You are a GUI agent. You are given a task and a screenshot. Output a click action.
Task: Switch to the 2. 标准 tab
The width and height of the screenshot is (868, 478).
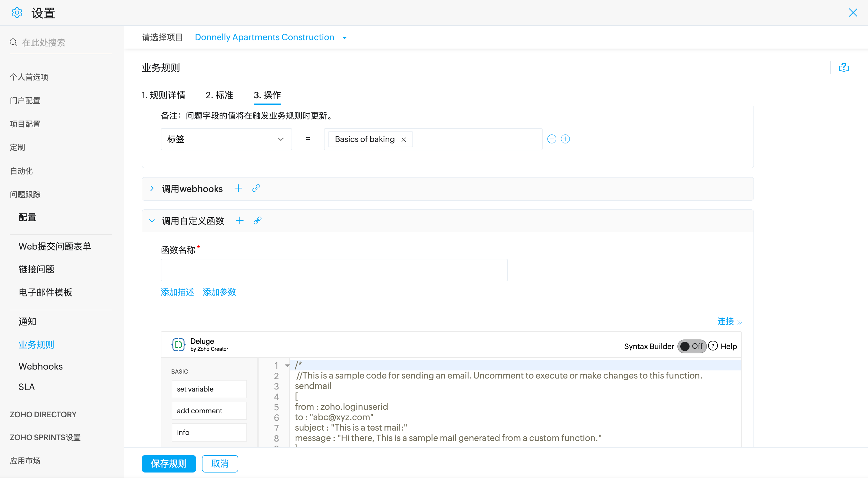pyautogui.click(x=219, y=95)
